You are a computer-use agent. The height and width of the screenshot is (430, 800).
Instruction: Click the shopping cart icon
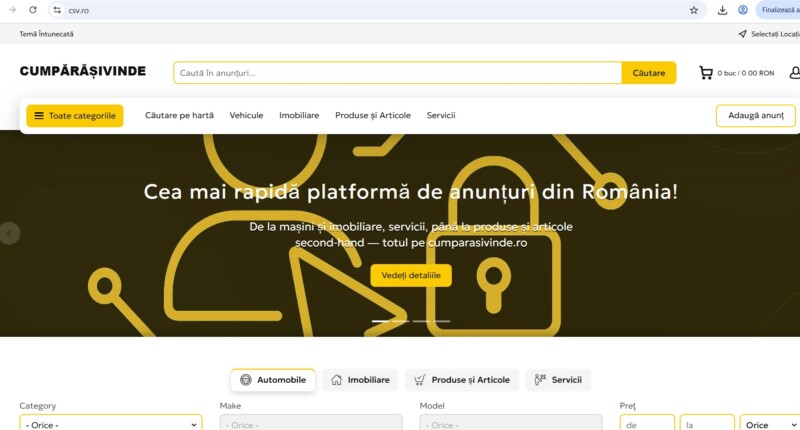(x=706, y=73)
